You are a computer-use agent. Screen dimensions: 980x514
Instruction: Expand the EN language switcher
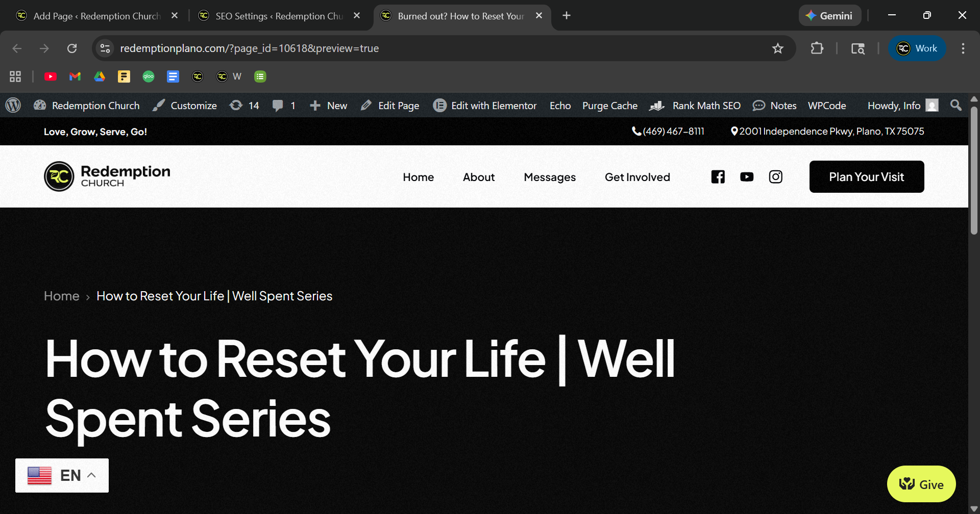point(62,475)
